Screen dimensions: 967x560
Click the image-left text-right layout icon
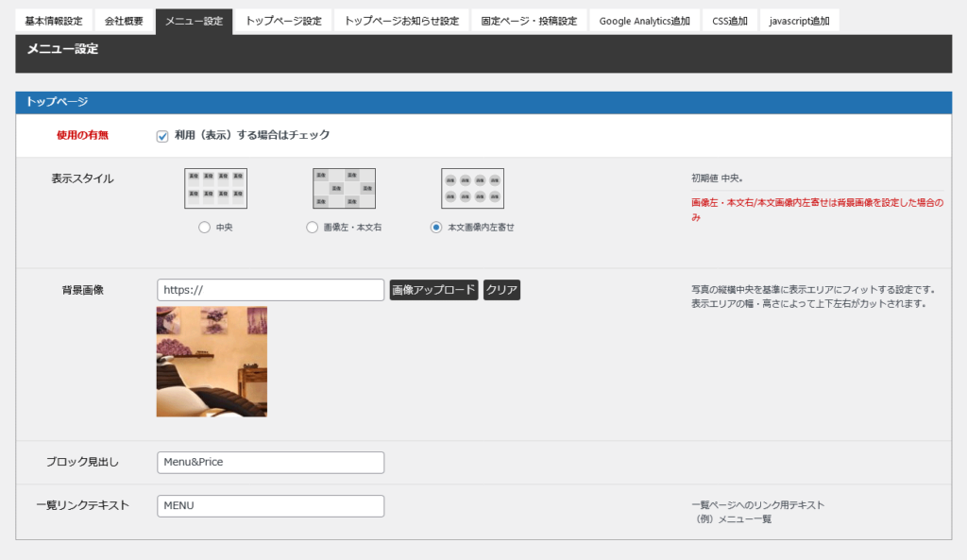click(x=344, y=188)
